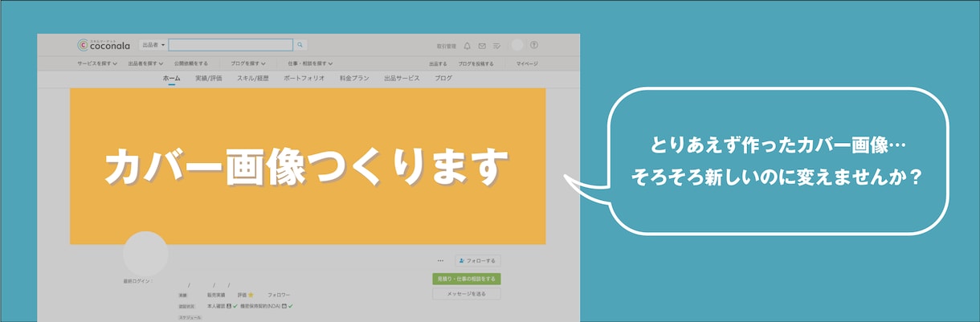Focus the header search input field
Viewport: 980px width, 322px height.
point(231,45)
